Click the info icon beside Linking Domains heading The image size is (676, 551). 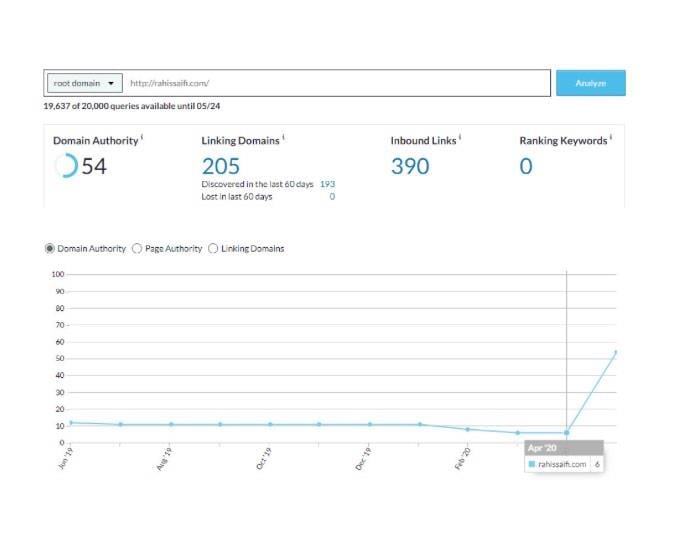[284, 138]
